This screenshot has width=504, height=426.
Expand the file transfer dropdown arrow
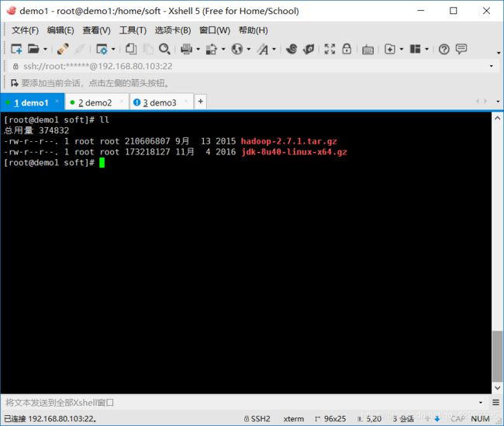(223, 49)
